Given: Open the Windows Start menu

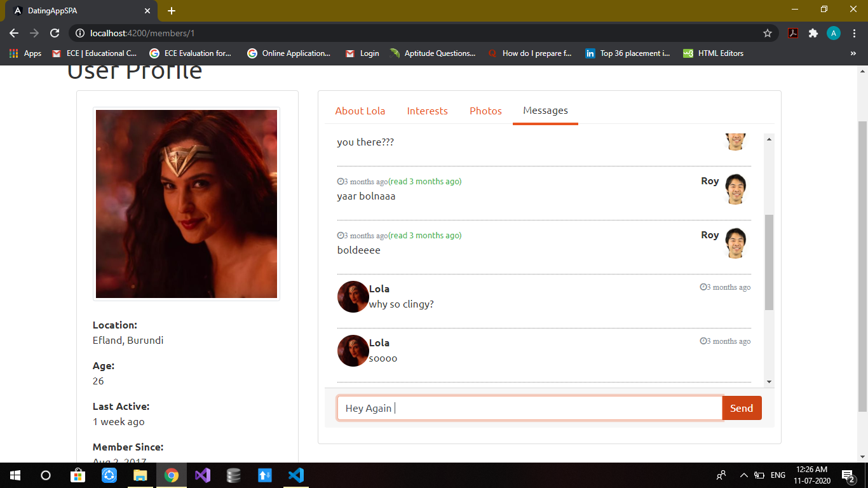Looking at the screenshot, I should coord(13,475).
